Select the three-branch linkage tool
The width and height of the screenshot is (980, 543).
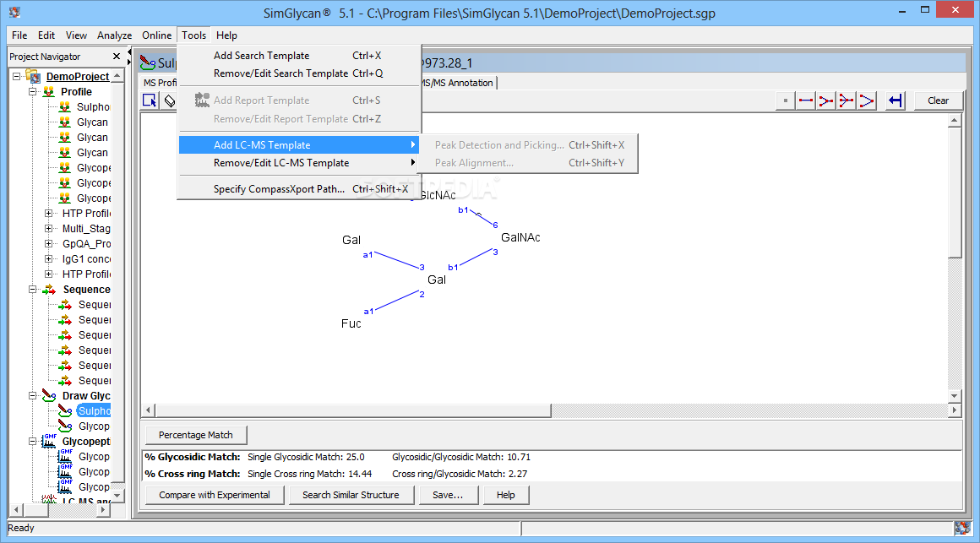pos(847,100)
